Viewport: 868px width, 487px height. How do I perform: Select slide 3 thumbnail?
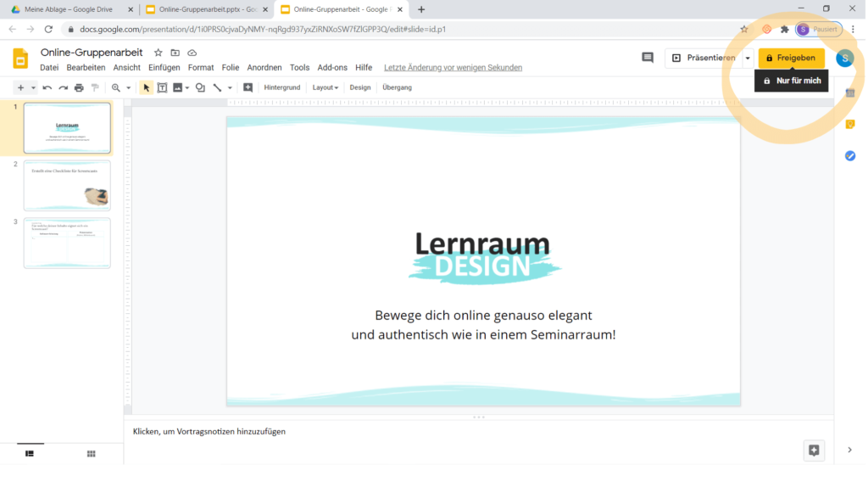pyautogui.click(x=67, y=243)
